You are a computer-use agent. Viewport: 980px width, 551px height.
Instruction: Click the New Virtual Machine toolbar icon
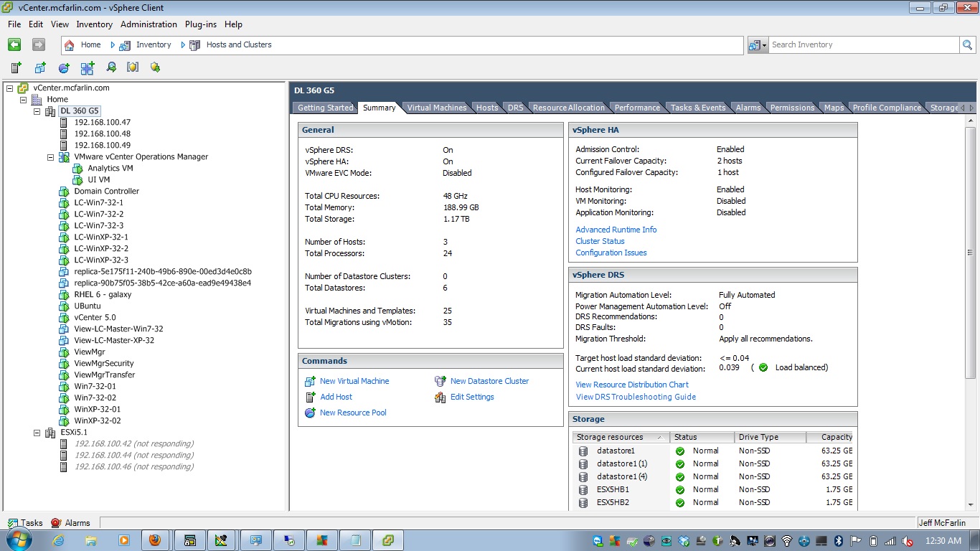pyautogui.click(x=40, y=67)
